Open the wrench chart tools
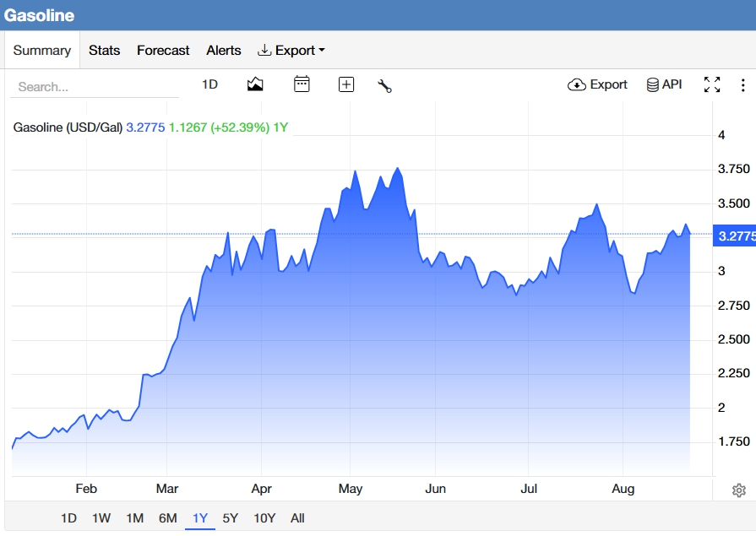 pyautogui.click(x=384, y=86)
